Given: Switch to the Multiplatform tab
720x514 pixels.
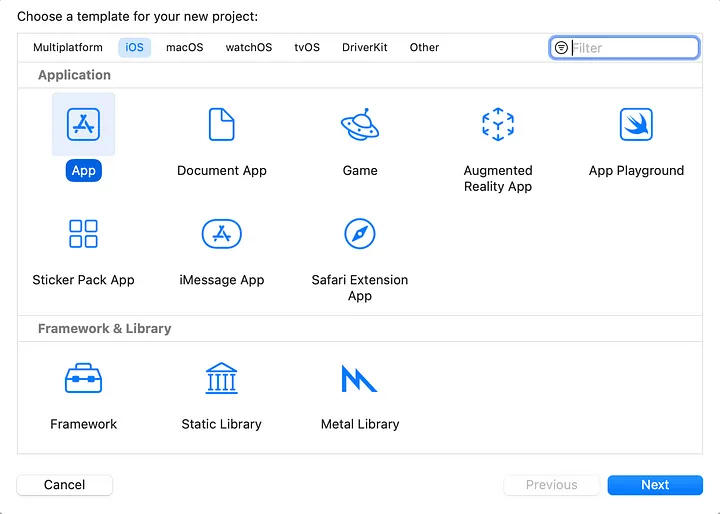Looking at the screenshot, I should click(68, 47).
